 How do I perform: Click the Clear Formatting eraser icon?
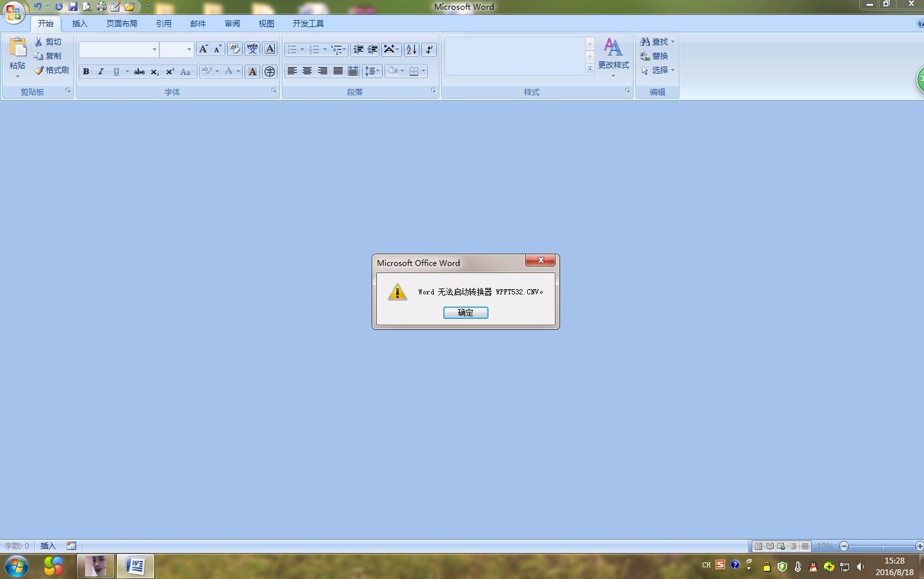point(234,49)
